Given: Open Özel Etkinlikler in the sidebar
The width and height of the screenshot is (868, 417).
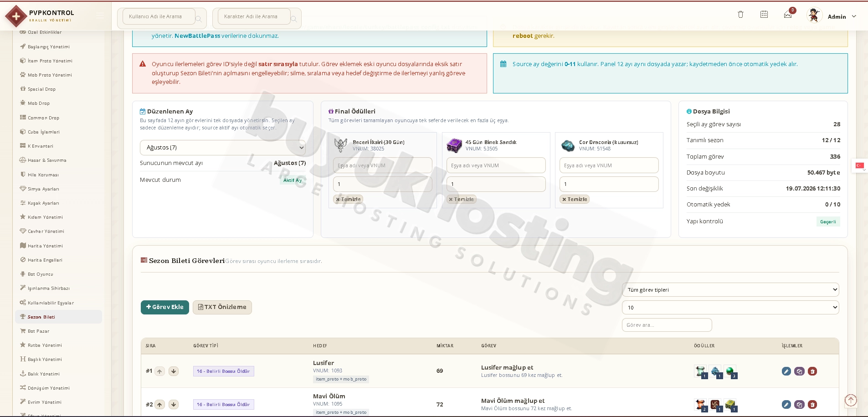Looking at the screenshot, I should coord(45,32).
